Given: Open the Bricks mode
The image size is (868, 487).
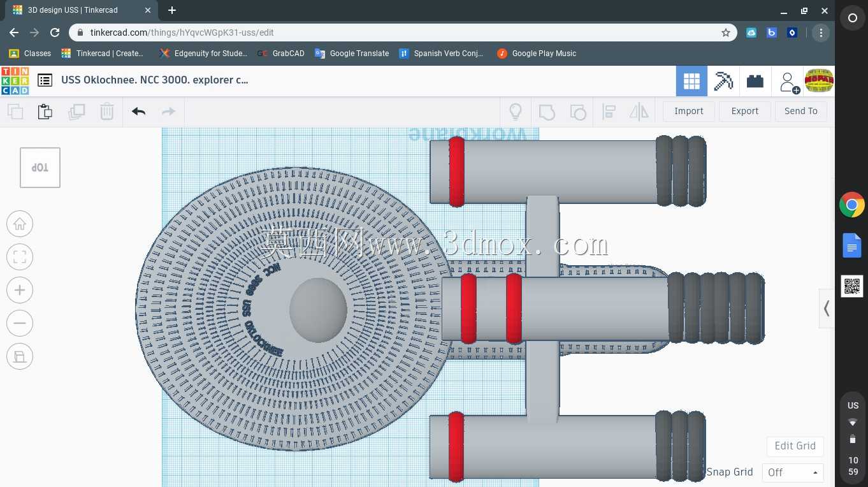Looking at the screenshot, I should click(755, 81).
